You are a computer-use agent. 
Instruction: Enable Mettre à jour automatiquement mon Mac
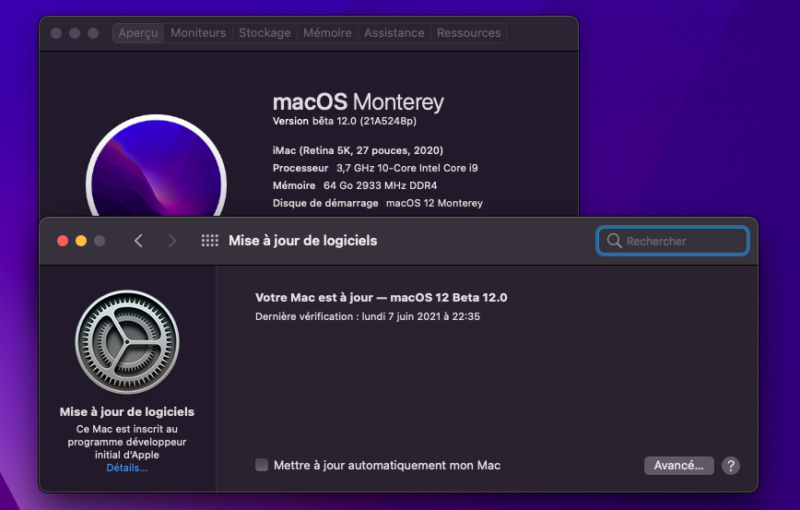click(261, 465)
